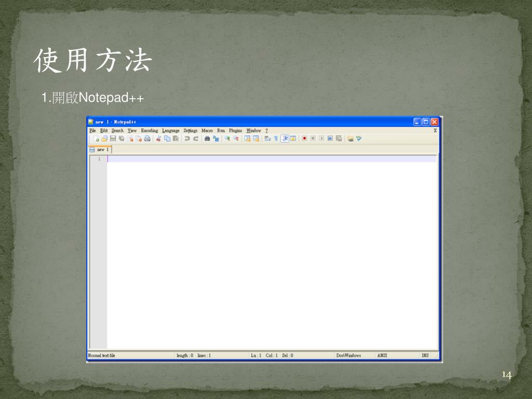Viewport: 532px width, 399px height.
Task: Click the Notepad++ title bar app icon
Action: [91, 122]
